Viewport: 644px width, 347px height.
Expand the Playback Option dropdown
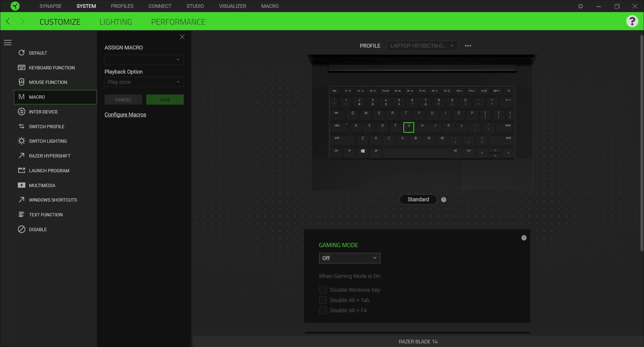pyautogui.click(x=144, y=82)
